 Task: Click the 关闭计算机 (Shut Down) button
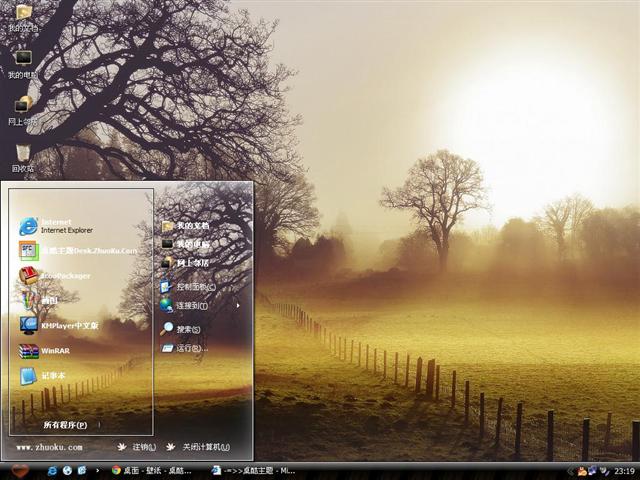(198, 447)
